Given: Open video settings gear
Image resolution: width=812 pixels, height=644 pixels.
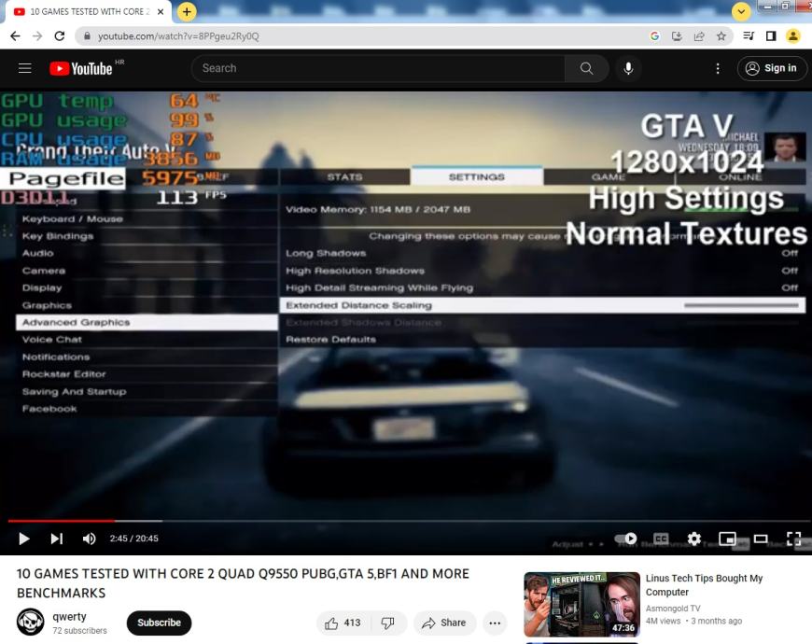Looking at the screenshot, I should click(x=694, y=539).
